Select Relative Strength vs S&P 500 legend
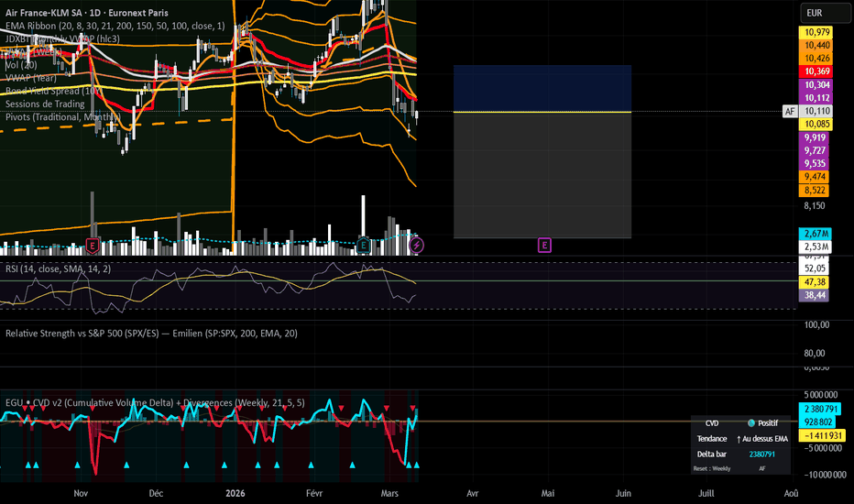854x504 pixels. click(151, 334)
